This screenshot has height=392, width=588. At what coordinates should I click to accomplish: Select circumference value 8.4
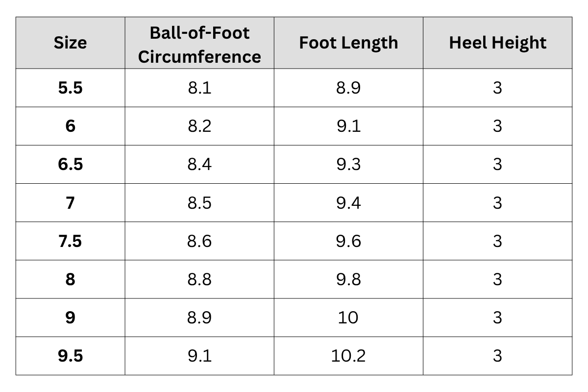tap(199, 165)
